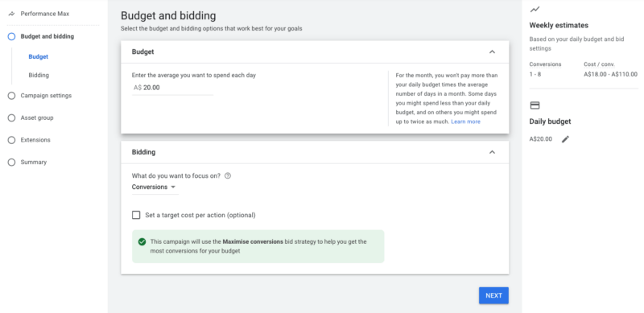The height and width of the screenshot is (313, 644).
Task: Click the 1 - 8 conversions estimate
Action: [x=535, y=75]
